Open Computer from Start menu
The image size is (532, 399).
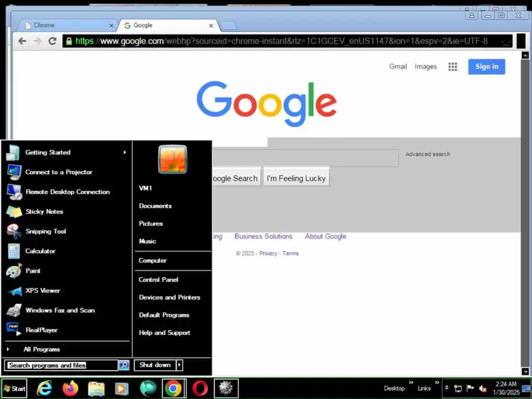[x=153, y=260]
